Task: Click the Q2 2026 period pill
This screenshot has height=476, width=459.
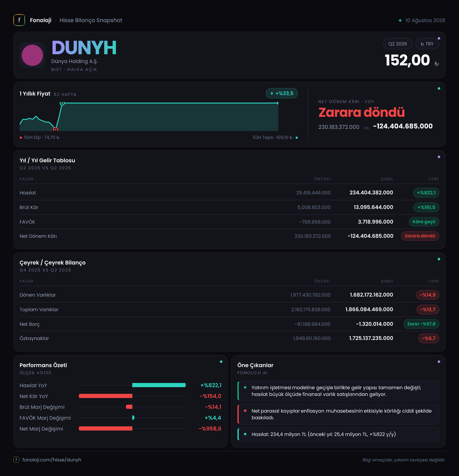Action: (x=398, y=44)
